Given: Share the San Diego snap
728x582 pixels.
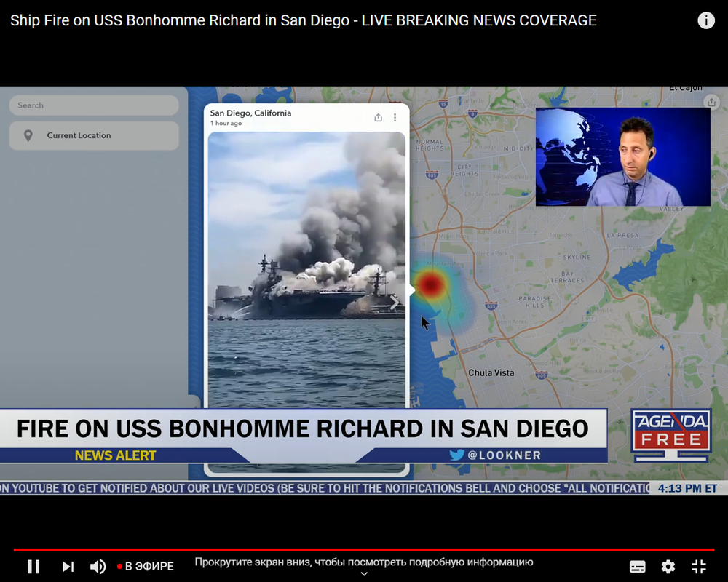Looking at the screenshot, I should click(x=378, y=117).
